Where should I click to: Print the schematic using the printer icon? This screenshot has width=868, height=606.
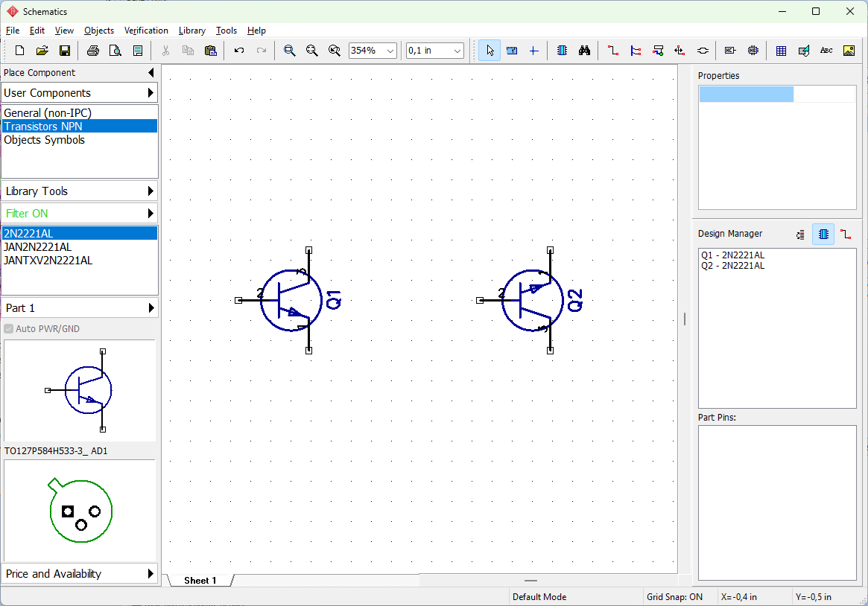(x=93, y=51)
